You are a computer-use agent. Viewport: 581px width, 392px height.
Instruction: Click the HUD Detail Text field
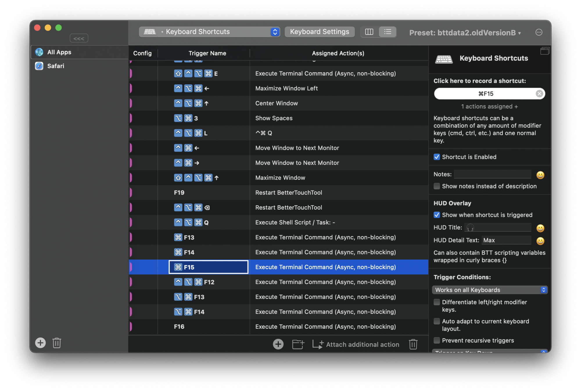(506, 240)
